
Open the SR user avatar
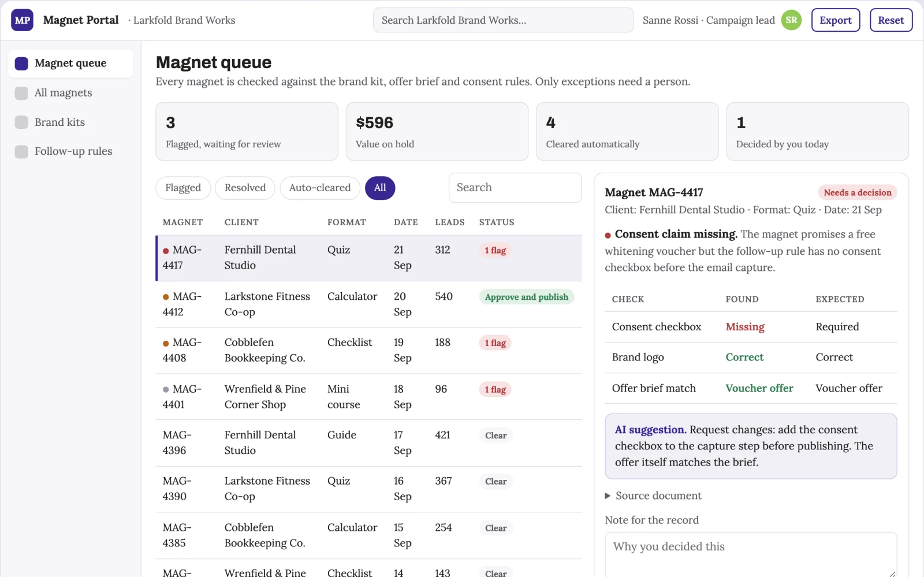point(791,20)
